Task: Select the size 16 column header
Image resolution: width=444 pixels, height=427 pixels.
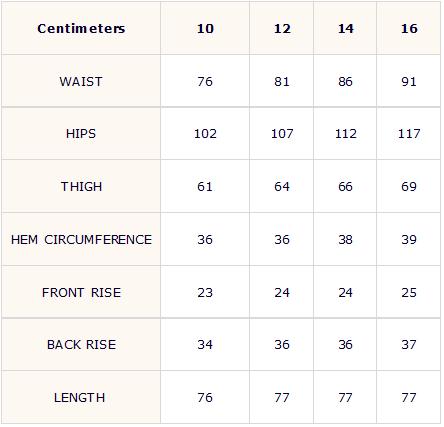Action: [409, 28]
